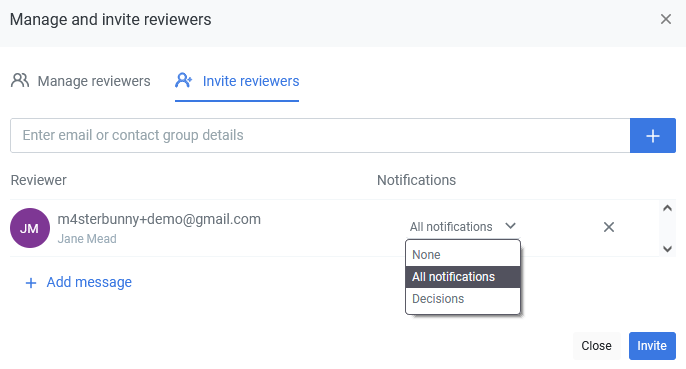Viewport: 686px width, 369px height.
Task: Click the notifications dropdown chevron
Action: pyautogui.click(x=510, y=226)
